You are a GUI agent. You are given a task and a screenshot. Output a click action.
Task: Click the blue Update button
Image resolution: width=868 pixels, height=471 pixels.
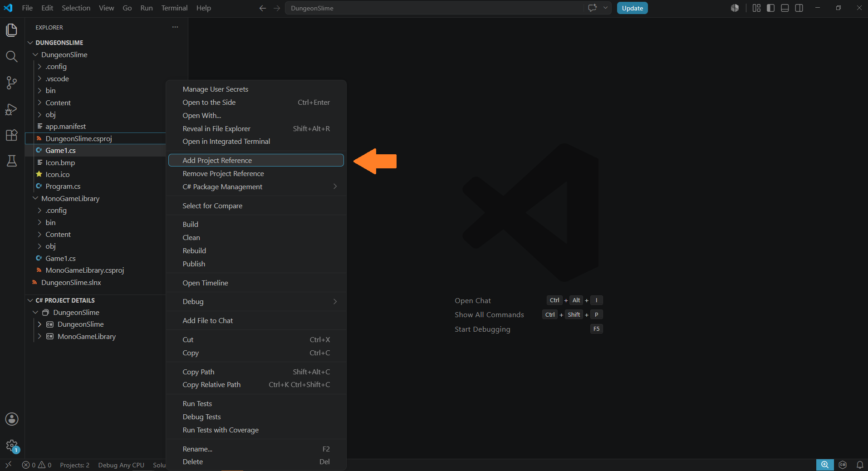632,8
